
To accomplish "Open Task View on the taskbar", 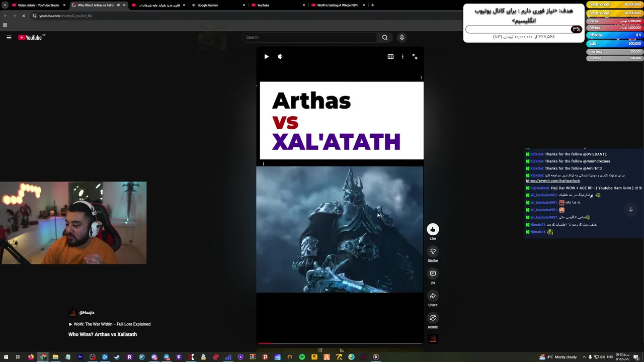I will coord(18,357).
